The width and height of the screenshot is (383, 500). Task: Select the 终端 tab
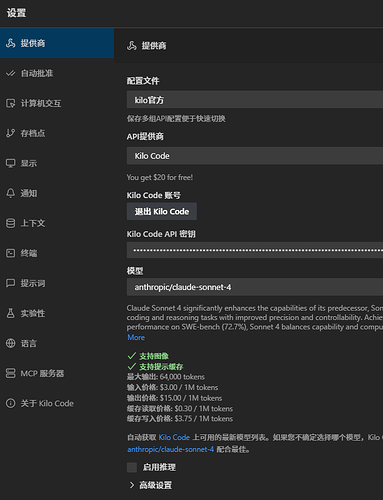coord(57,253)
